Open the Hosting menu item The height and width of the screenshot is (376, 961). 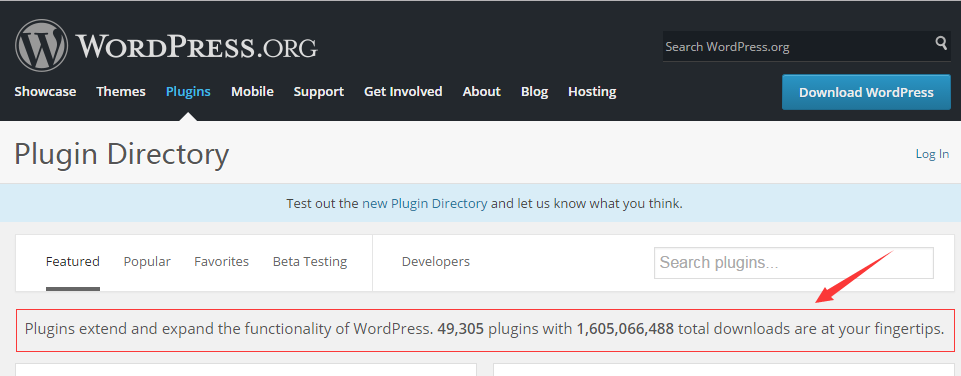tap(592, 92)
